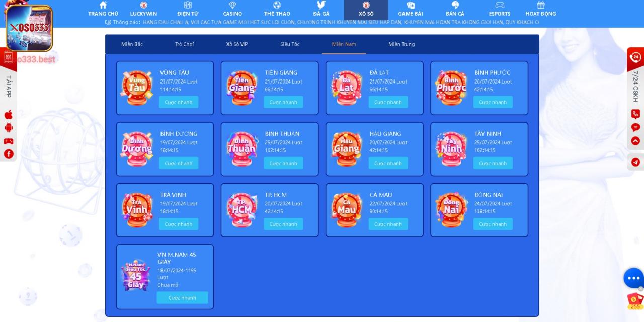Open the Siêu Tốc tab
Viewport: 644px width, 322px height.
[x=290, y=44]
